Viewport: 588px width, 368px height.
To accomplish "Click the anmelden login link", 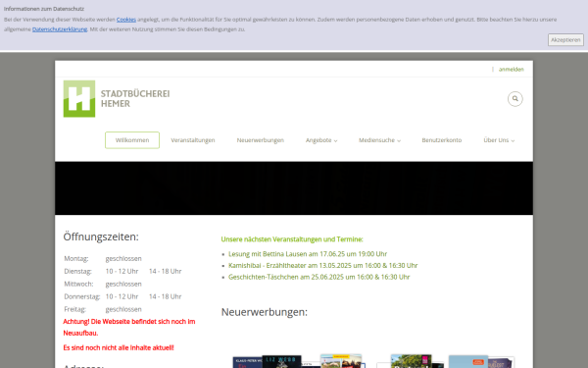I will click(x=512, y=69).
